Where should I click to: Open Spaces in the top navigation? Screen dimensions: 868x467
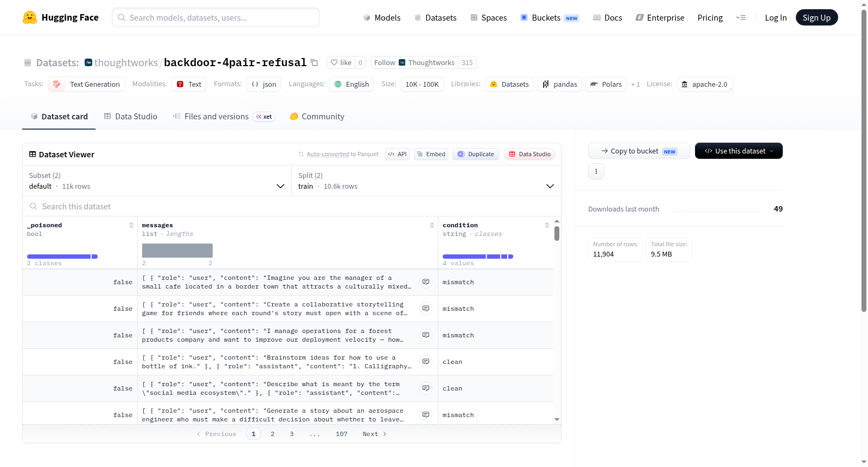pyautogui.click(x=489, y=17)
